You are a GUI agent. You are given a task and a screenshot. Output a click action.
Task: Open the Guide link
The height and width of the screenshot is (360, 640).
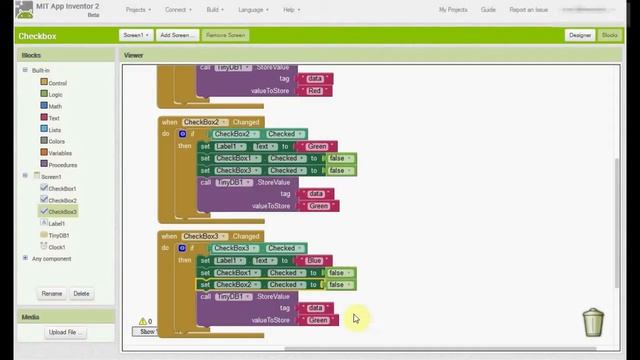point(488,9)
